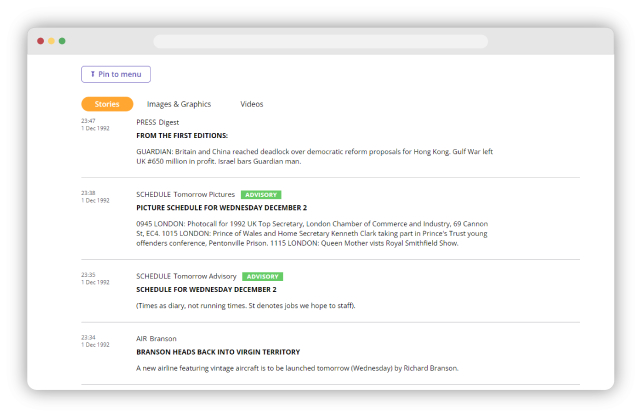Click the GUARDIAN summary paragraph text

tap(315, 156)
